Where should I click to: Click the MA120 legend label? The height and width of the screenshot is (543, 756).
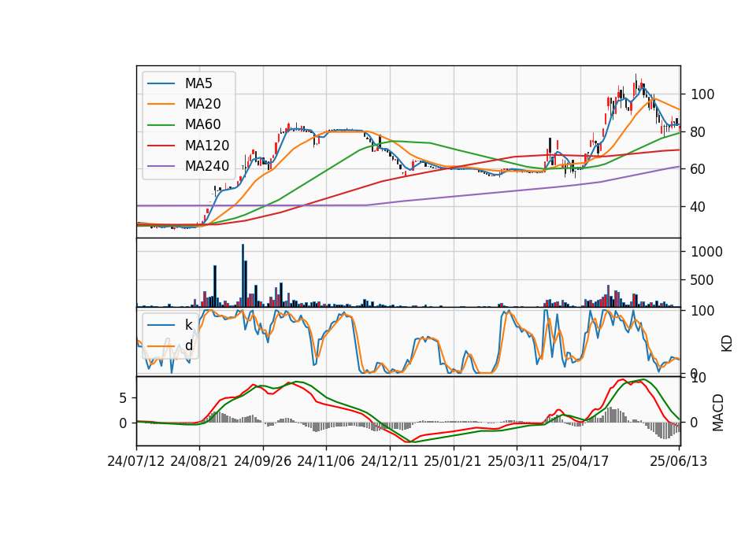point(207,146)
